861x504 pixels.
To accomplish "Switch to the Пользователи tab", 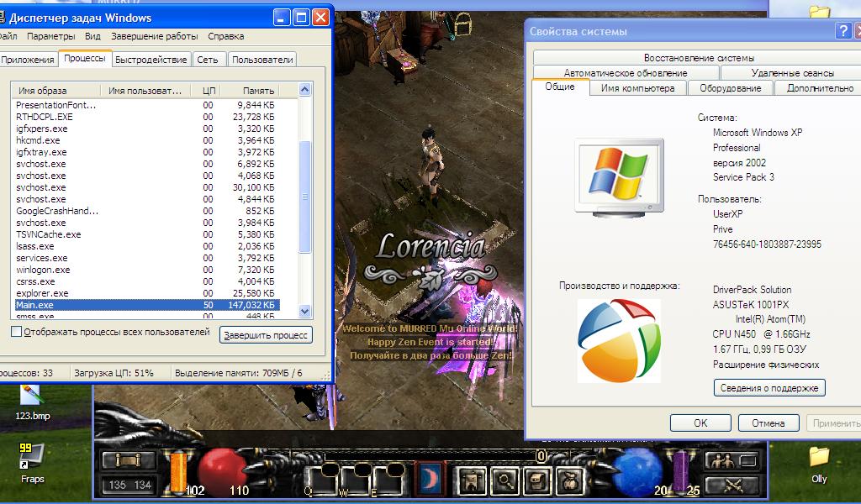I will 262,60.
